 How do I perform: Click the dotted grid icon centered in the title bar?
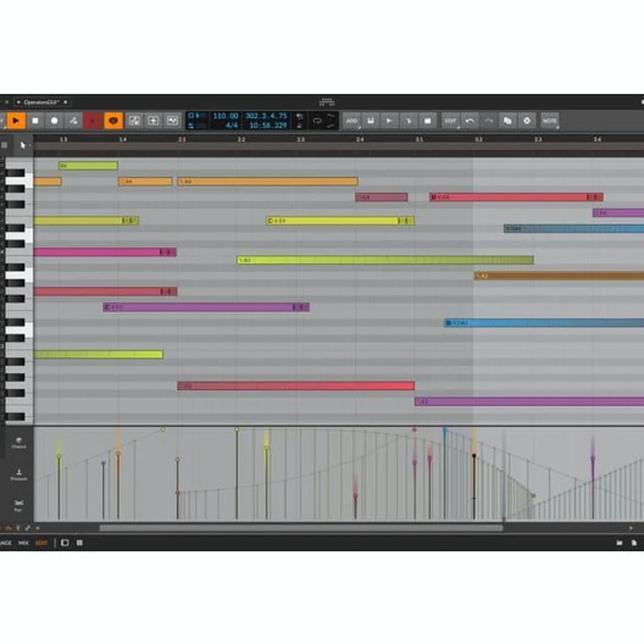pos(327,102)
